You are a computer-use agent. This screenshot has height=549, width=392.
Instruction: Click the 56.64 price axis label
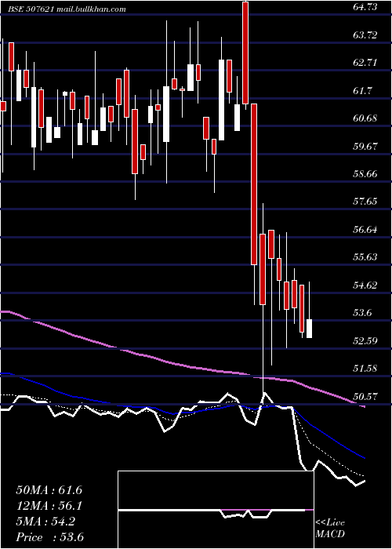(365, 230)
